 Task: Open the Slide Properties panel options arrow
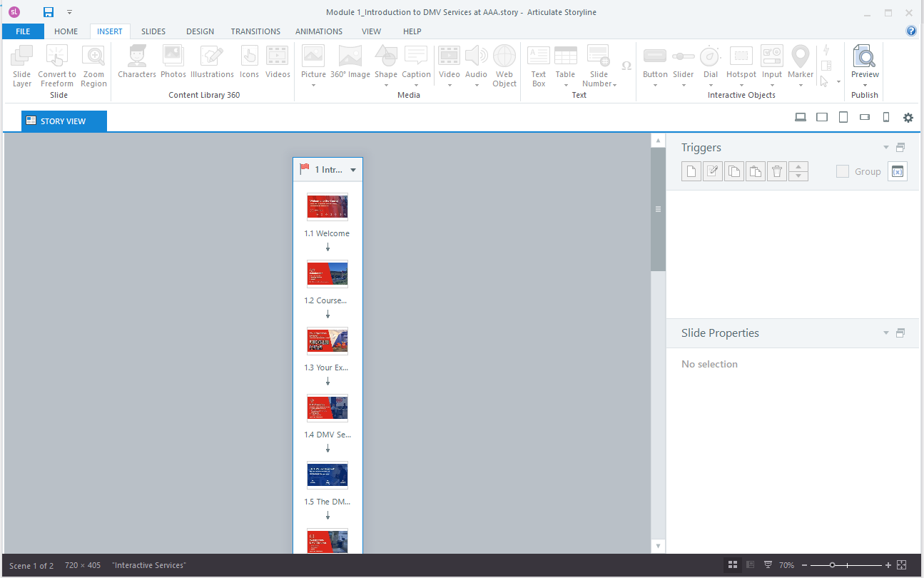[886, 333]
